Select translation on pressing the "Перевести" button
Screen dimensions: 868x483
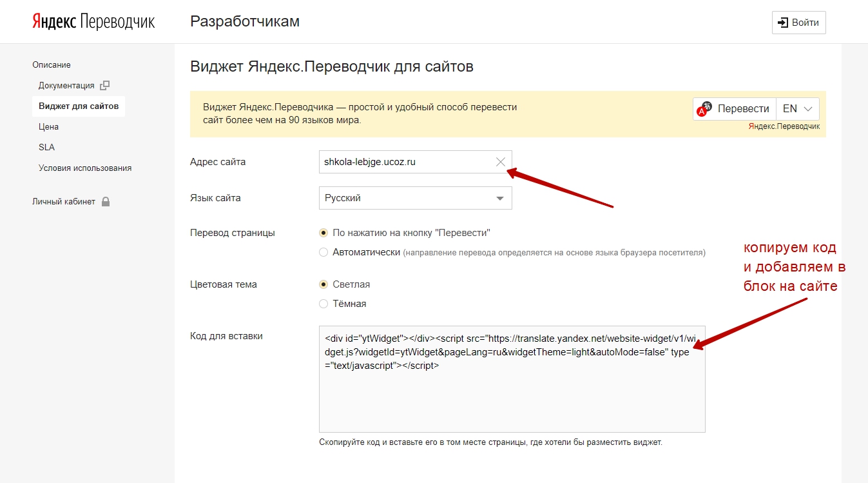[323, 233]
